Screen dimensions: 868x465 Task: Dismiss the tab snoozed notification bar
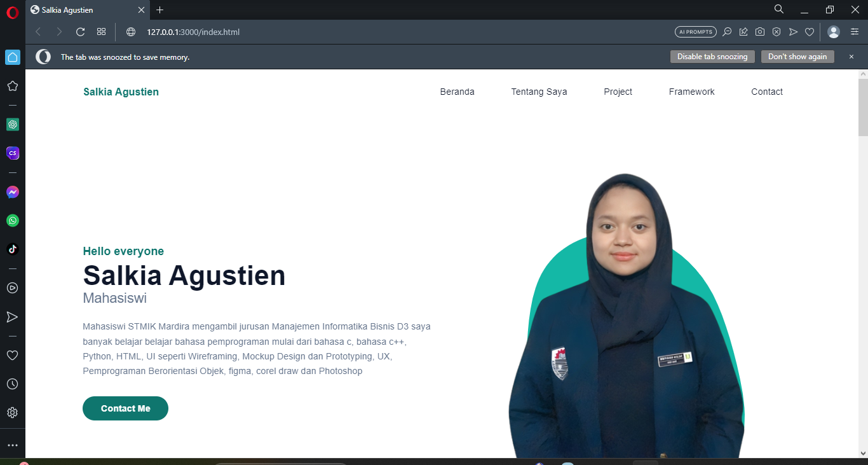[x=851, y=57]
